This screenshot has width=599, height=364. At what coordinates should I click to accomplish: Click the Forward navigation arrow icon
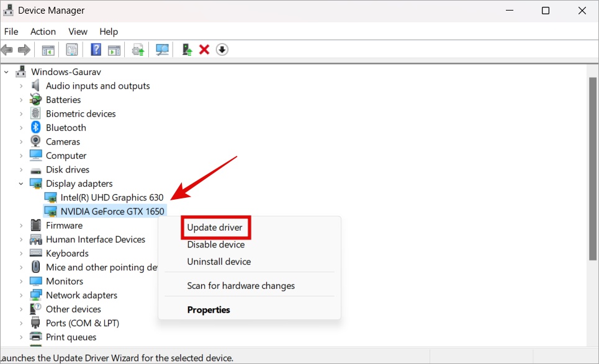pos(23,49)
